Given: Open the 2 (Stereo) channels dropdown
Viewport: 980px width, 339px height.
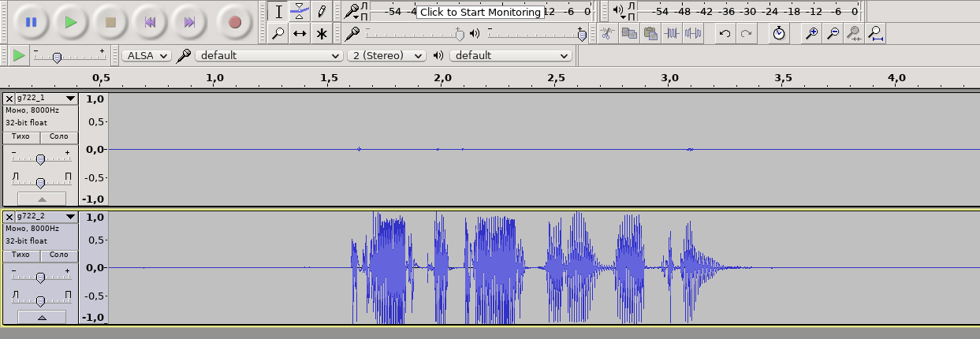Looking at the screenshot, I should coord(386,56).
